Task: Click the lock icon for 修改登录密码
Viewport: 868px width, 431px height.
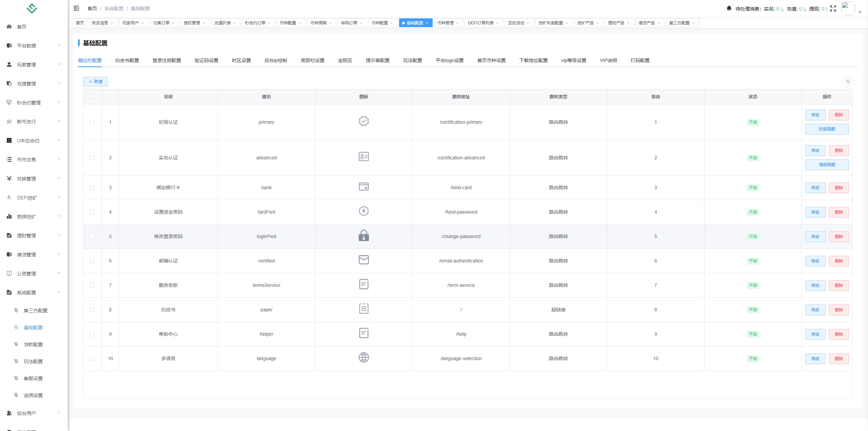Action: coord(363,235)
